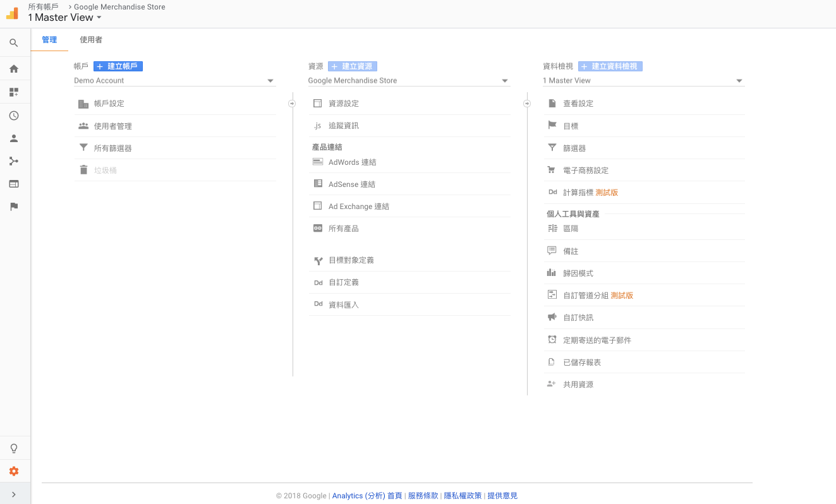Open the Home icon in the sidebar
836x504 pixels.
click(x=14, y=69)
